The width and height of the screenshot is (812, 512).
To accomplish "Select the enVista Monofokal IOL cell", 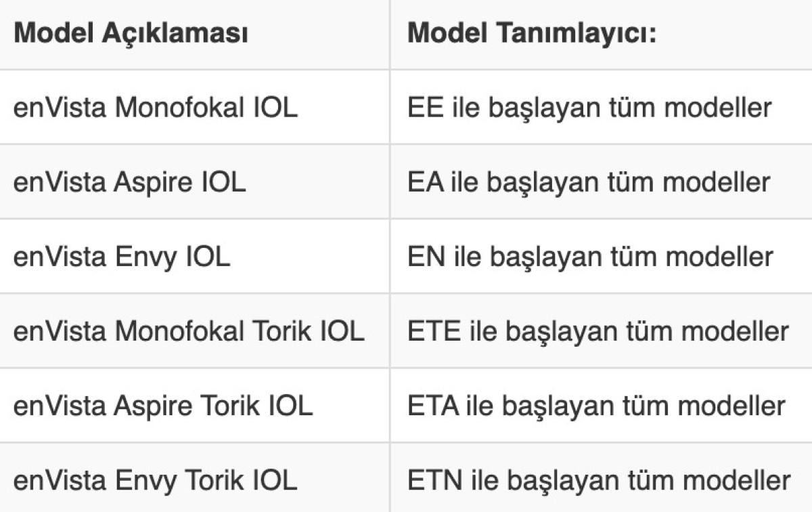I will 156,108.
